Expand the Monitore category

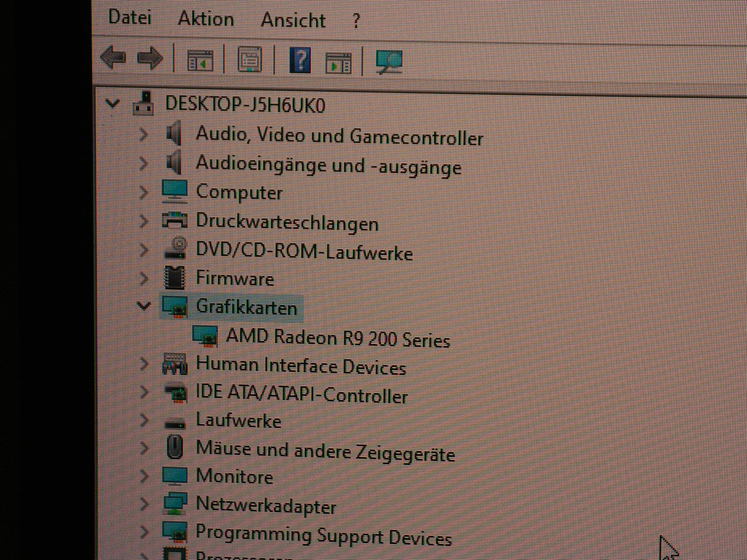[144, 476]
